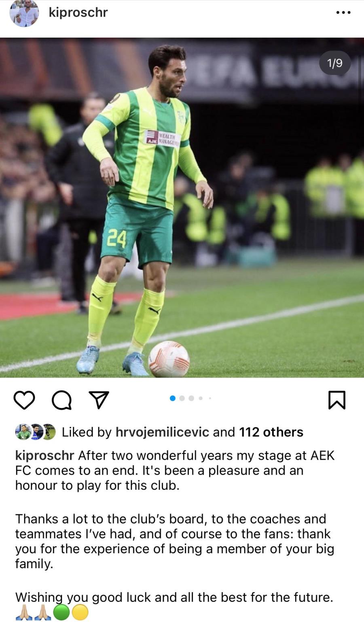364x622 pixels.
Task: Open hrvojemilicevic profile from likes line
Action: pos(163,432)
